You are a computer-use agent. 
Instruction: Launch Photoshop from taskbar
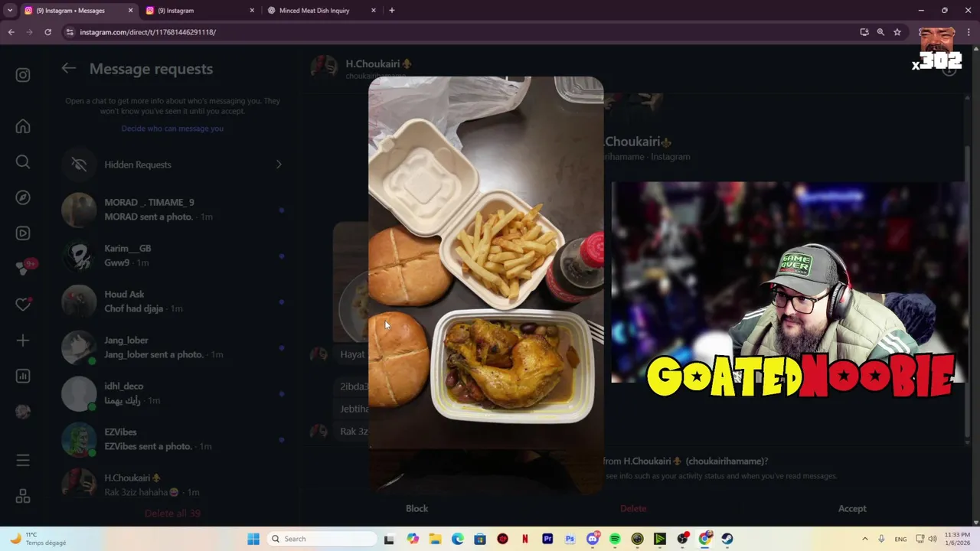(x=570, y=539)
